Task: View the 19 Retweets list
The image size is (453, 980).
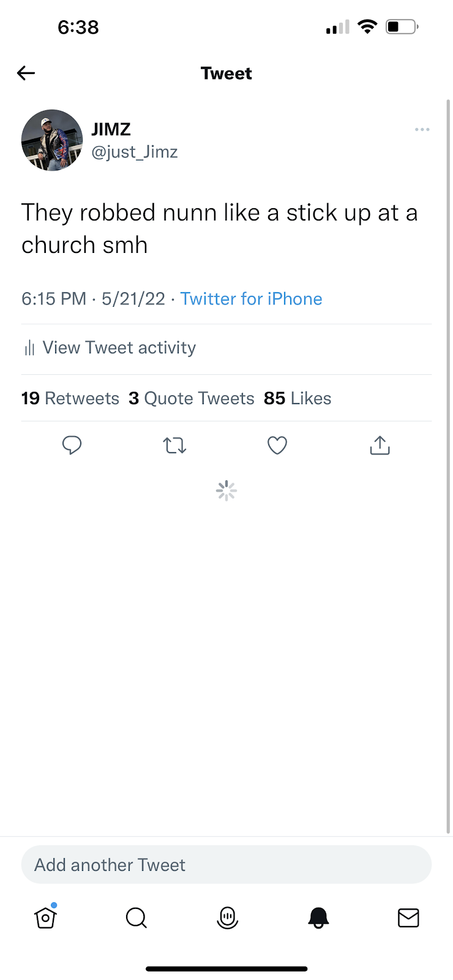Action: point(70,399)
